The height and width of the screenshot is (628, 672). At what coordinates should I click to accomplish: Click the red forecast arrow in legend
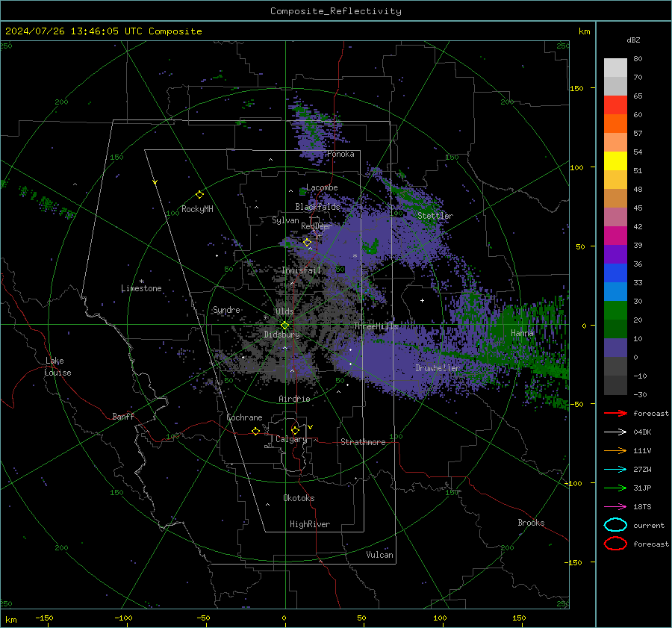click(615, 413)
